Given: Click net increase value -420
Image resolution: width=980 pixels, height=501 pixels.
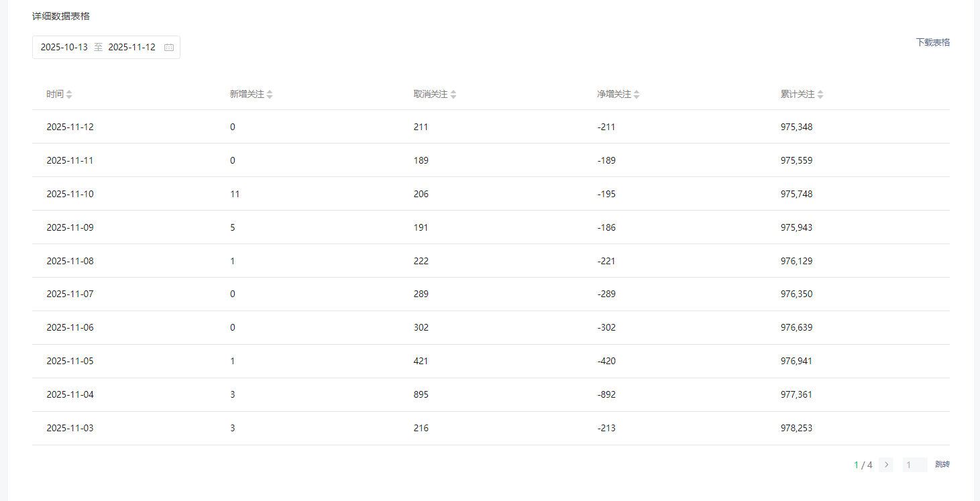Looking at the screenshot, I should coord(606,361).
